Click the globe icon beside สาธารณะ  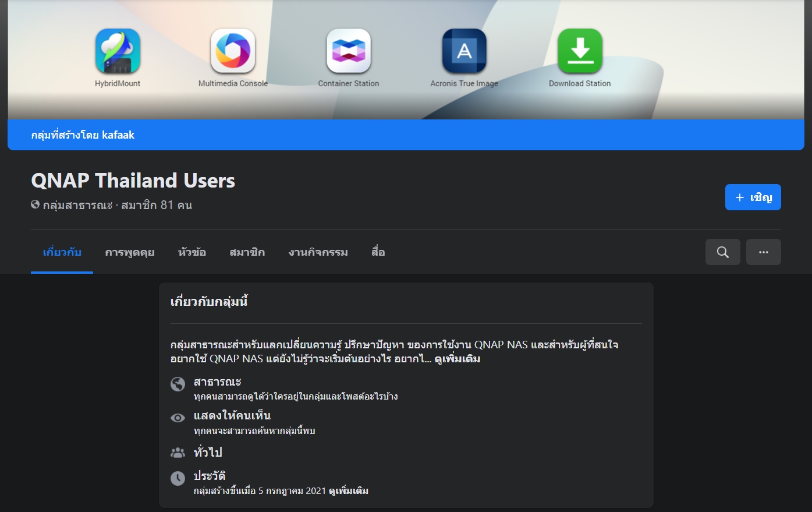178,384
